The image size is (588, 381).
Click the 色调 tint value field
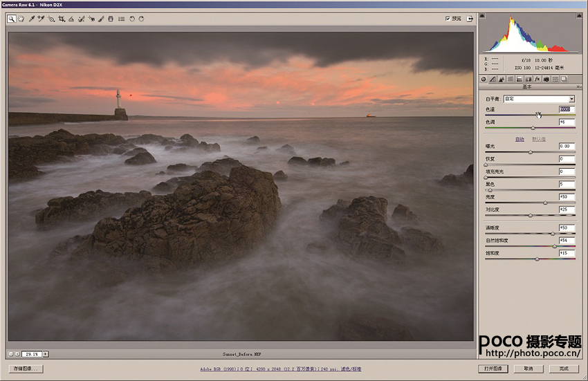[x=567, y=122]
